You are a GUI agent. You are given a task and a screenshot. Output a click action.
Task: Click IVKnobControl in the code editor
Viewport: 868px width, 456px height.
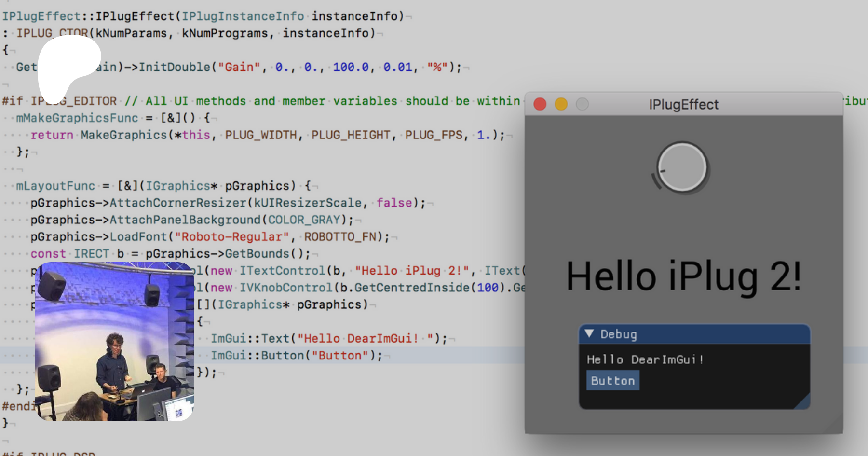click(x=285, y=288)
